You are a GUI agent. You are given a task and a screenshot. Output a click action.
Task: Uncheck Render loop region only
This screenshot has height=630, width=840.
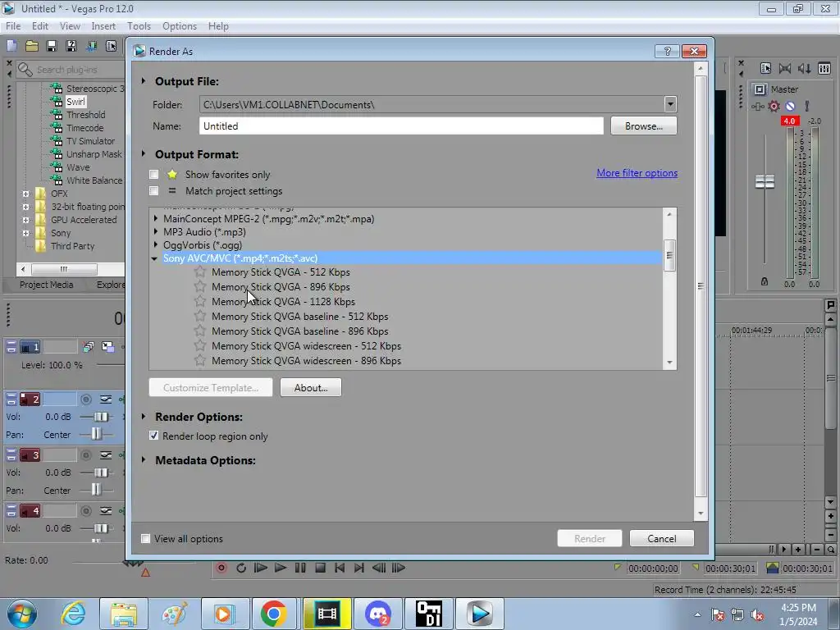[153, 436]
